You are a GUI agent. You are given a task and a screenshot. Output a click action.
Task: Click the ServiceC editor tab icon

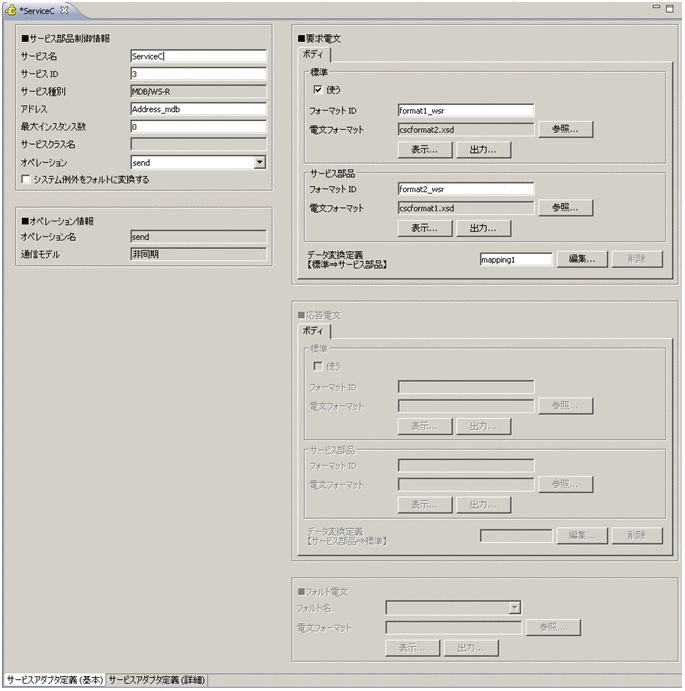[12, 9]
